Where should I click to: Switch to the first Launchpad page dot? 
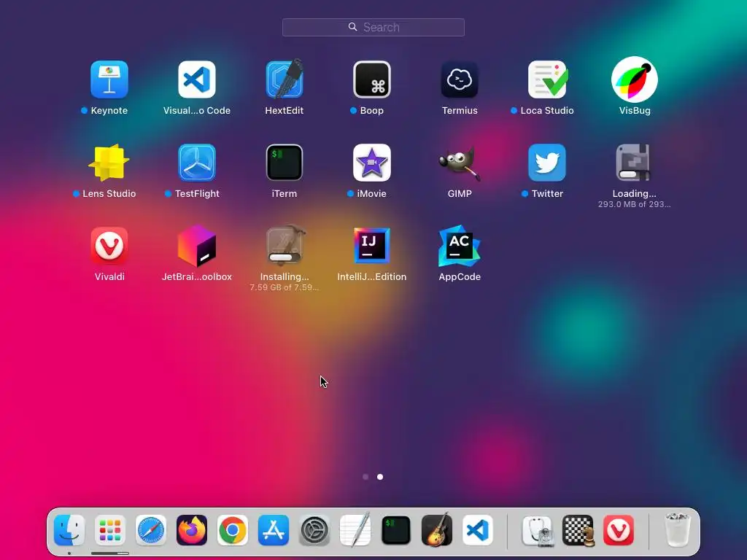[x=365, y=477]
